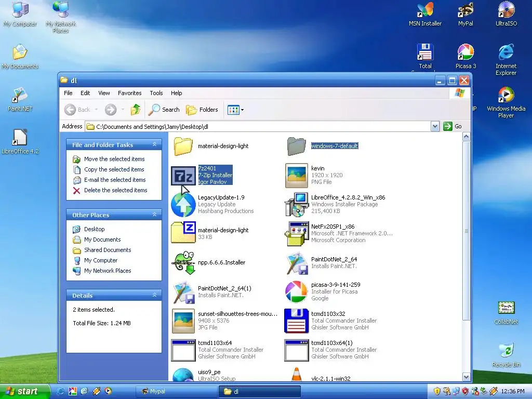Select the tcmd1103x64(1) installer icon
The width and height of the screenshot is (532, 399).
pos(296,351)
